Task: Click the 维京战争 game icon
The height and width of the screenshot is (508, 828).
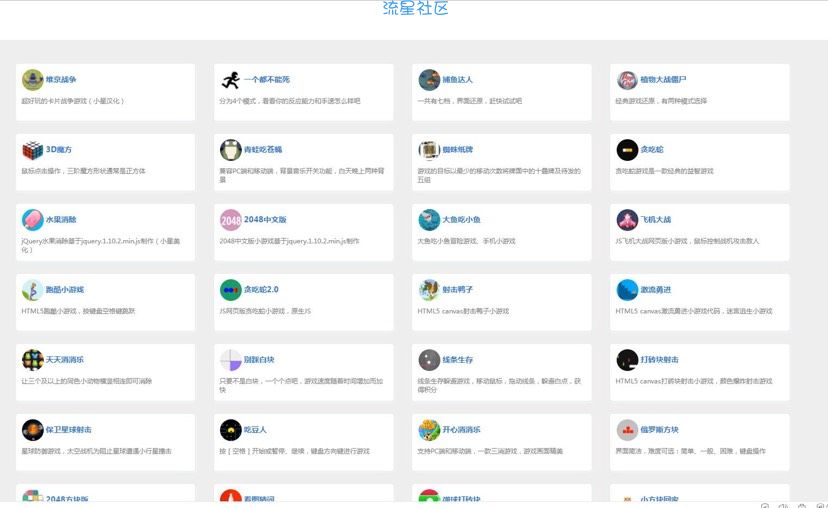Action: point(32,80)
